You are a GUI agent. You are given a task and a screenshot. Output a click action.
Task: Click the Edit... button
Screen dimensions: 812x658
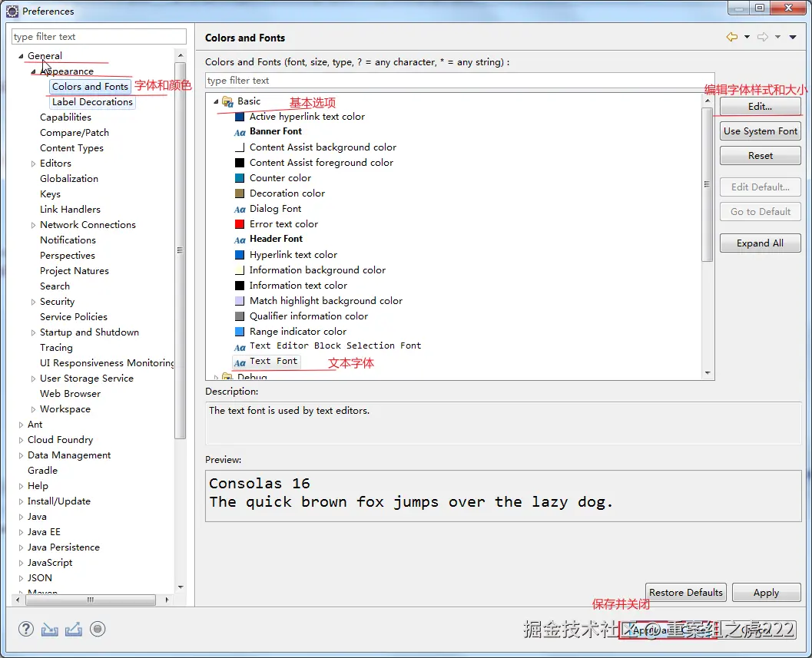click(761, 106)
